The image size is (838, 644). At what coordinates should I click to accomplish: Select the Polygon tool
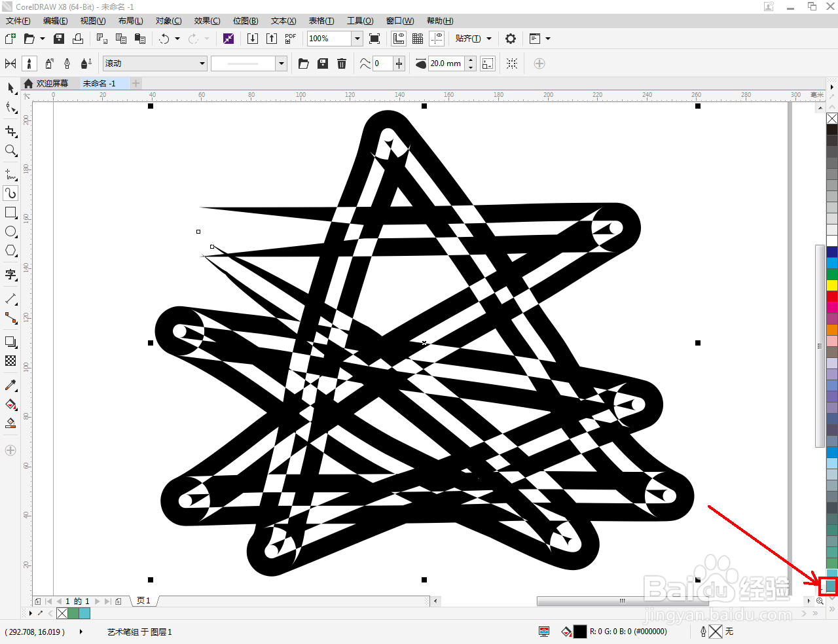click(10, 251)
